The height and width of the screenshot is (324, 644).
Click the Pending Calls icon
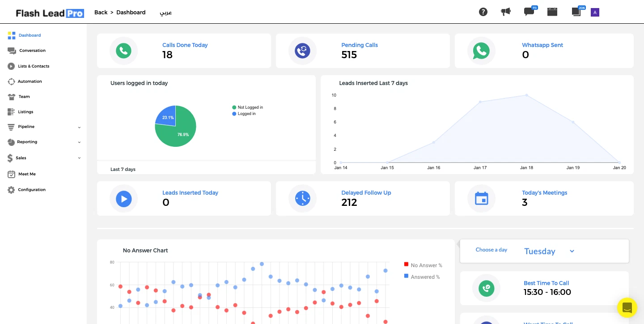302,51
